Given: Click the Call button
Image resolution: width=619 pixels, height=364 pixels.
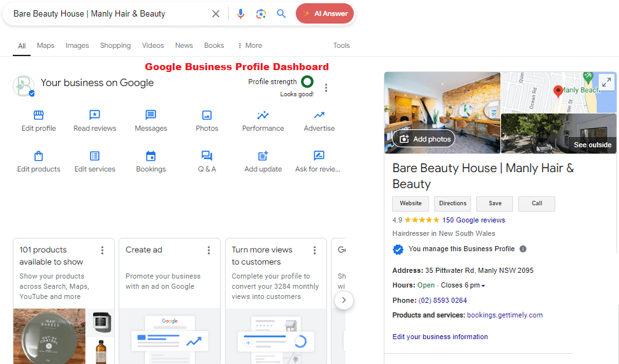Looking at the screenshot, I should 537,204.
